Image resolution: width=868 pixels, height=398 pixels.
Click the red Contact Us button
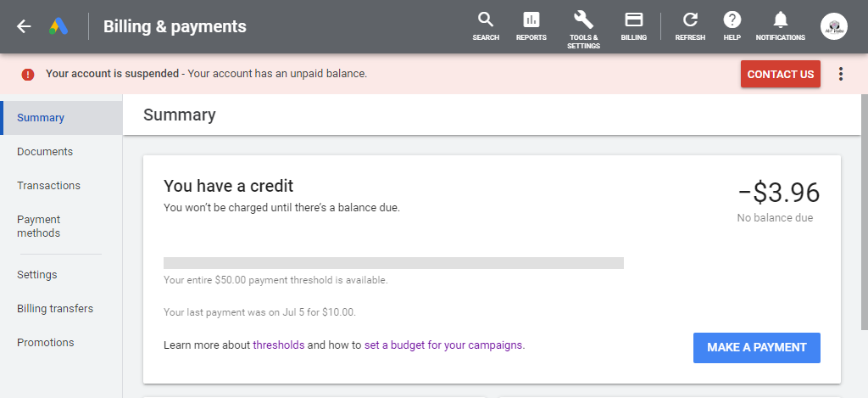pos(781,75)
